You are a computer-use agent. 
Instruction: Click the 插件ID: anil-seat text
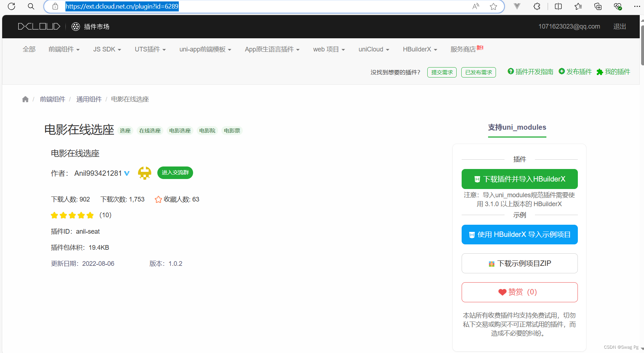click(x=75, y=232)
